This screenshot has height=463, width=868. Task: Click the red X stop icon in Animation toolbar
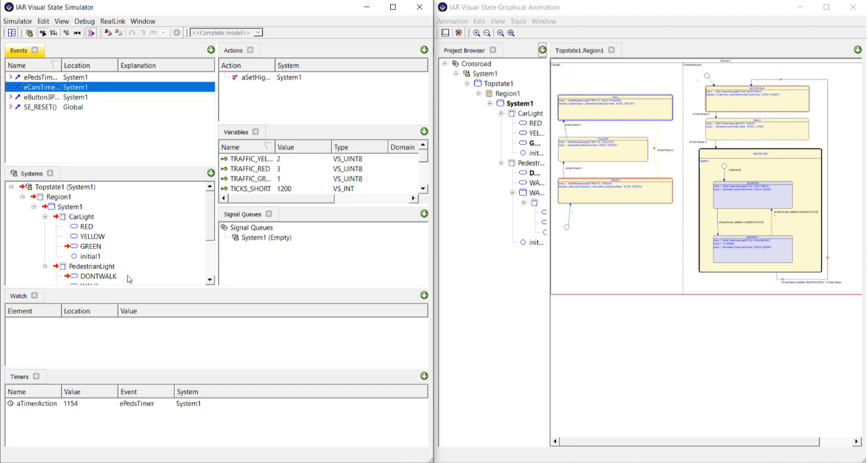pyautogui.click(x=459, y=33)
